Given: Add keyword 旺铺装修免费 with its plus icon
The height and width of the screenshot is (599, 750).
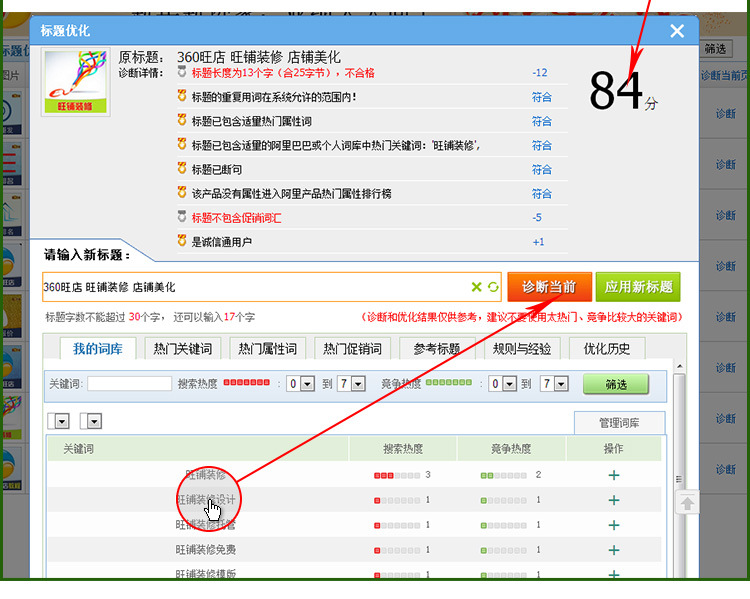Looking at the screenshot, I should (614, 550).
